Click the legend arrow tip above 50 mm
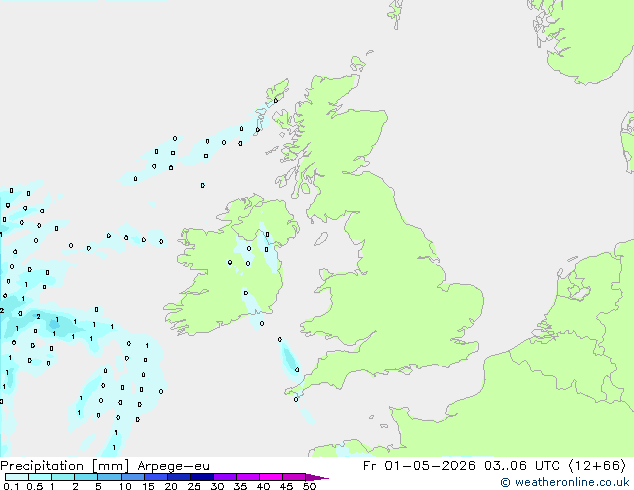 pyautogui.click(x=317, y=477)
